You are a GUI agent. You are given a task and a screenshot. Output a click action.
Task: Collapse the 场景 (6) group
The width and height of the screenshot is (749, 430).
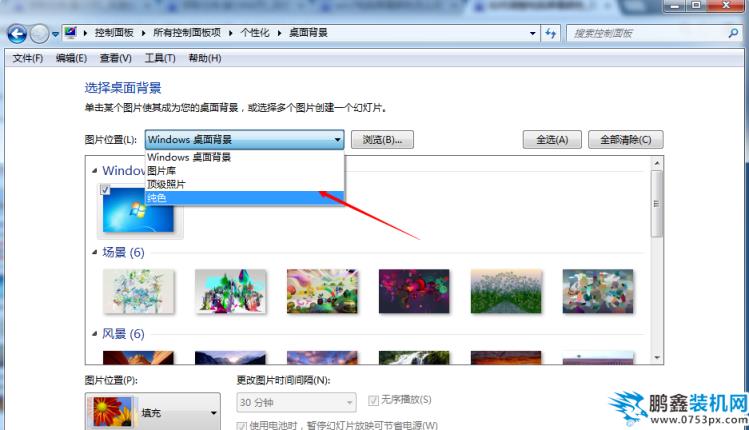click(95, 252)
